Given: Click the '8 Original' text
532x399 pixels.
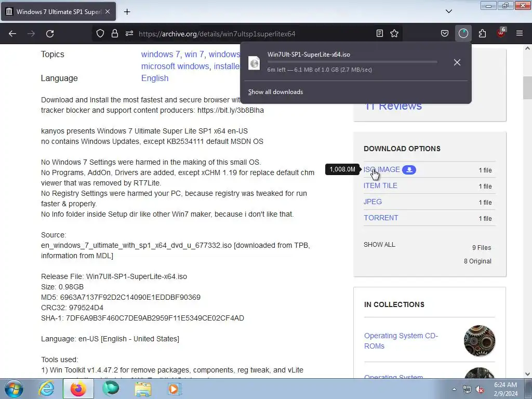Looking at the screenshot, I should point(477,261).
